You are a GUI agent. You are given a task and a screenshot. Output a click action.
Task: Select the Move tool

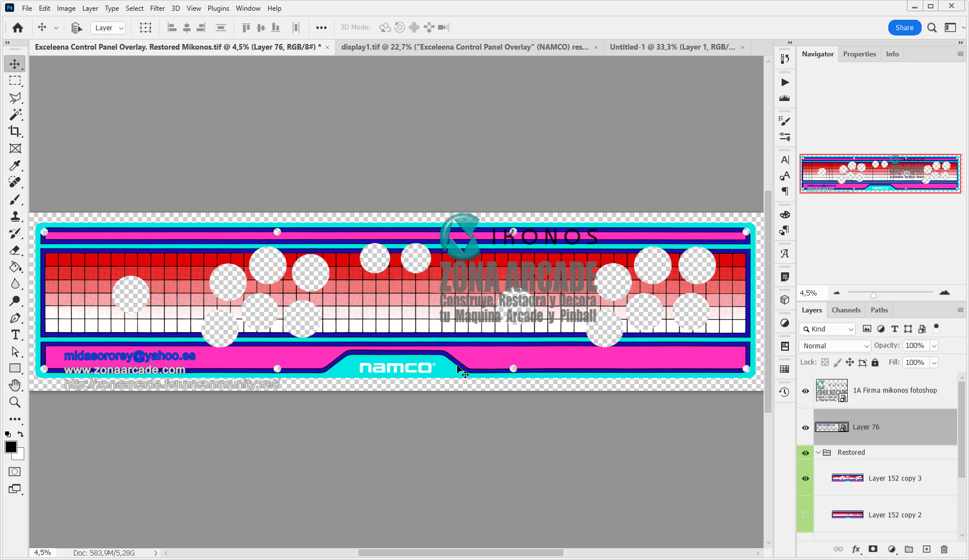coord(15,64)
